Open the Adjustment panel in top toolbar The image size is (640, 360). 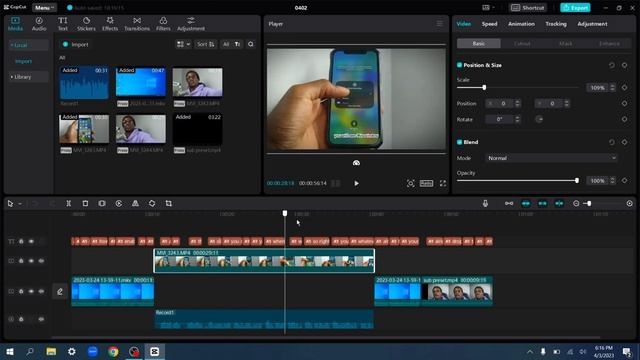tap(191, 24)
